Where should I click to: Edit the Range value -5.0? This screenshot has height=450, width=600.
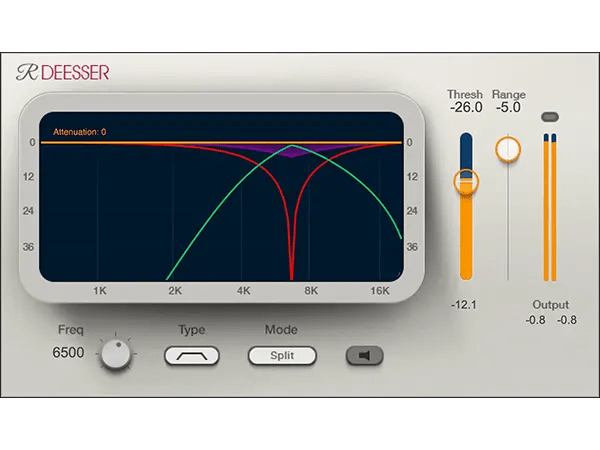point(508,108)
